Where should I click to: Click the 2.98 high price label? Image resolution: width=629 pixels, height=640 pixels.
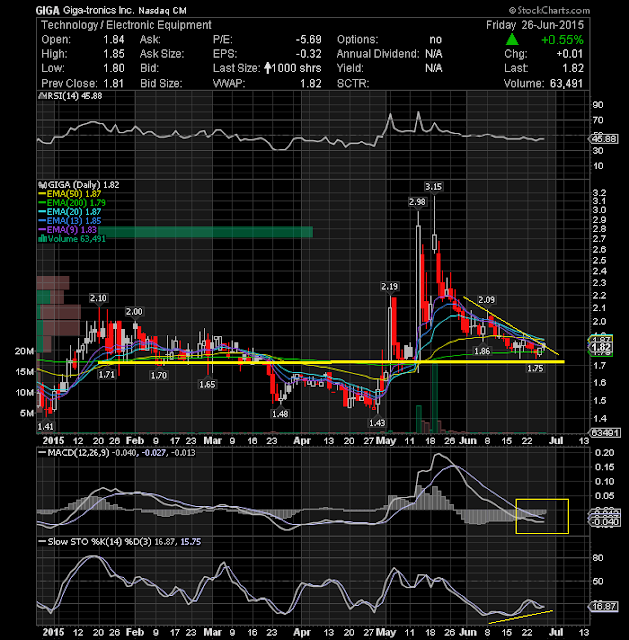[x=417, y=202]
